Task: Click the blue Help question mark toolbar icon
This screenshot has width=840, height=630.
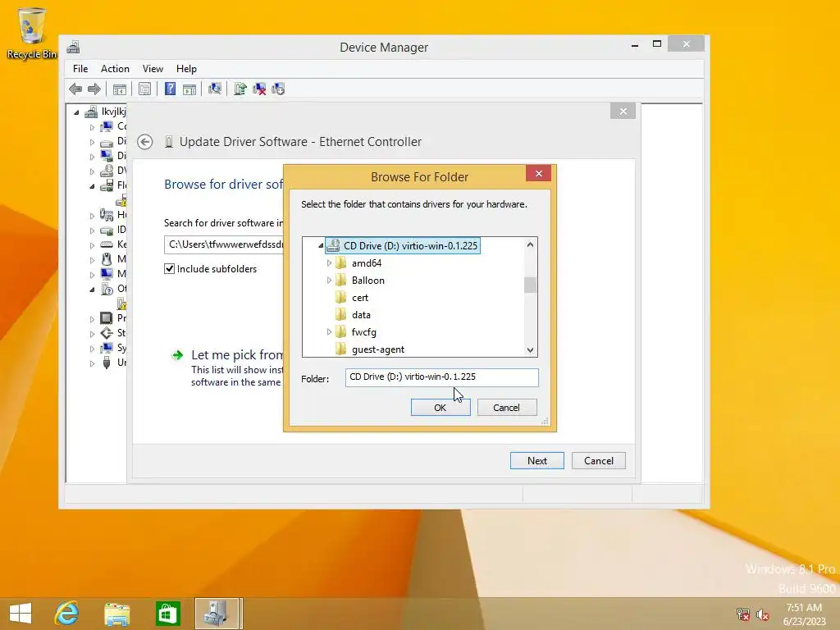Action: pos(170,89)
